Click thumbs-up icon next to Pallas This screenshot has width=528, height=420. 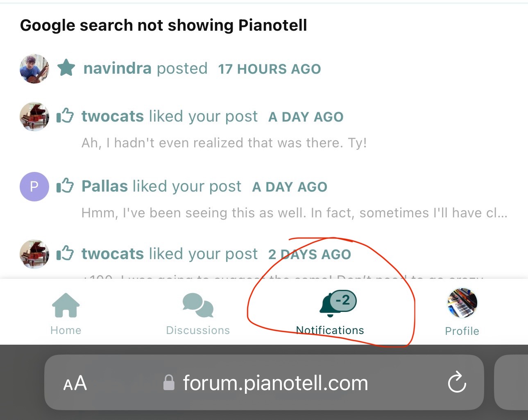pos(65,186)
